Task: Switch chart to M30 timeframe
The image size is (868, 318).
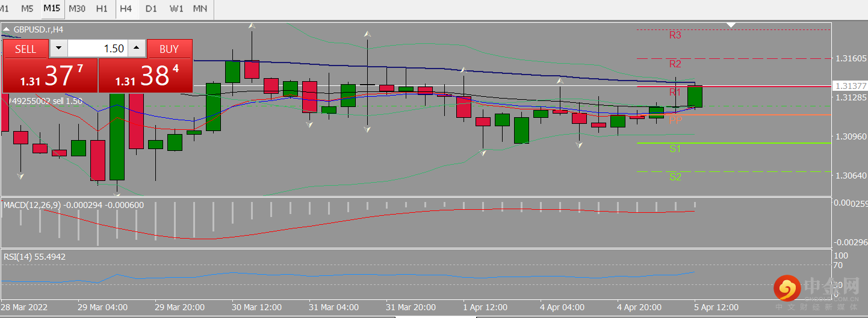Action: [77, 8]
